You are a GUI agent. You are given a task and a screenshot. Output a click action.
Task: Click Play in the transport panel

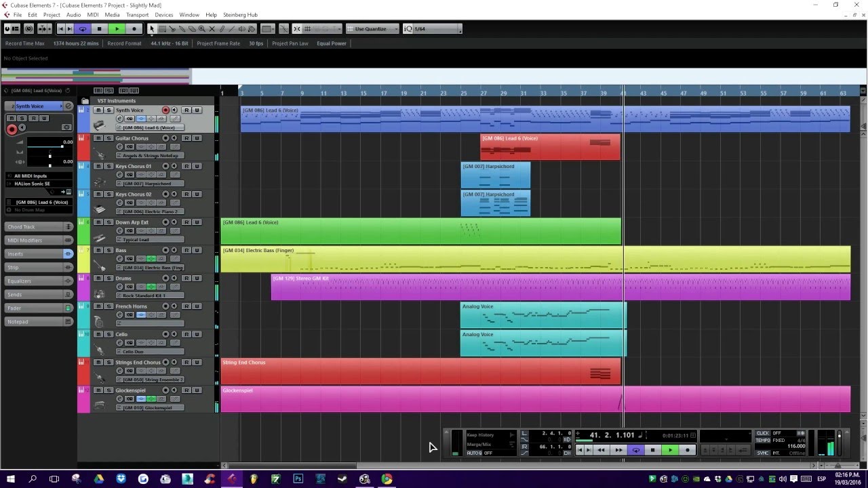pyautogui.click(x=670, y=449)
